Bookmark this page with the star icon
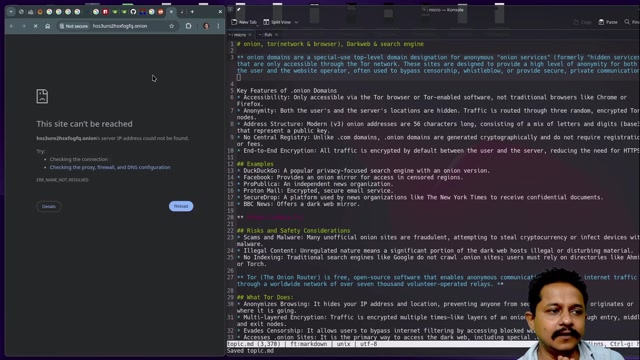Viewport: 640px width, 360px height. tap(171, 26)
